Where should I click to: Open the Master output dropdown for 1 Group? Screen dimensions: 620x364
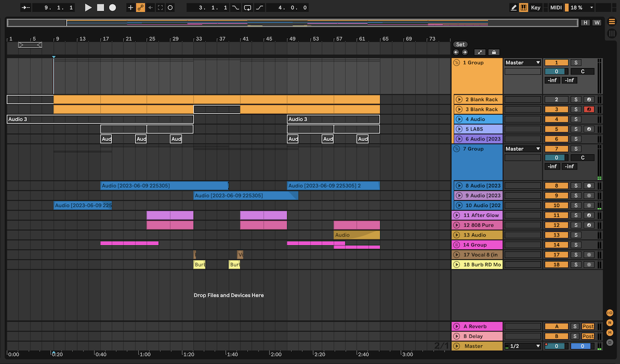(523, 62)
